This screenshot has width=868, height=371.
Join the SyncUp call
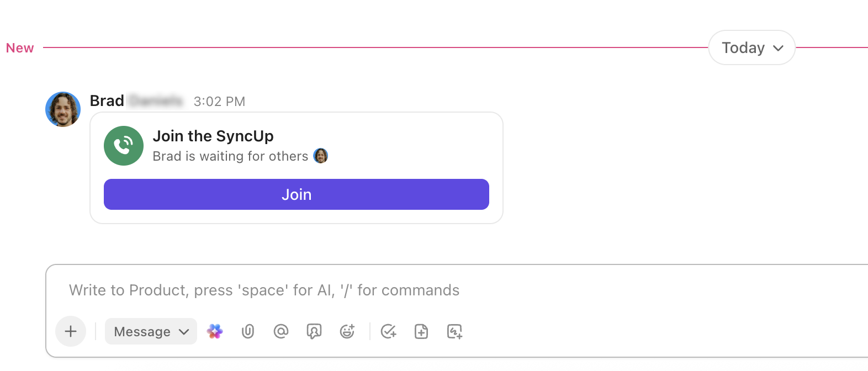pyautogui.click(x=296, y=194)
